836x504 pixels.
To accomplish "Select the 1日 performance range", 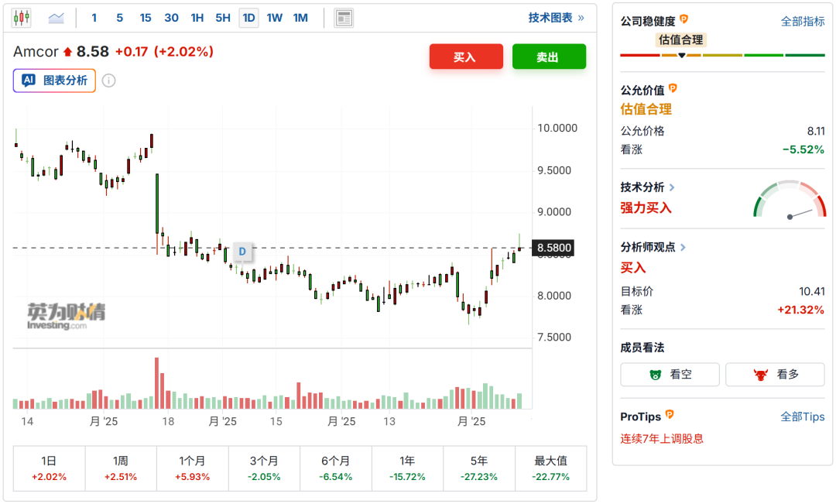I will [x=49, y=468].
